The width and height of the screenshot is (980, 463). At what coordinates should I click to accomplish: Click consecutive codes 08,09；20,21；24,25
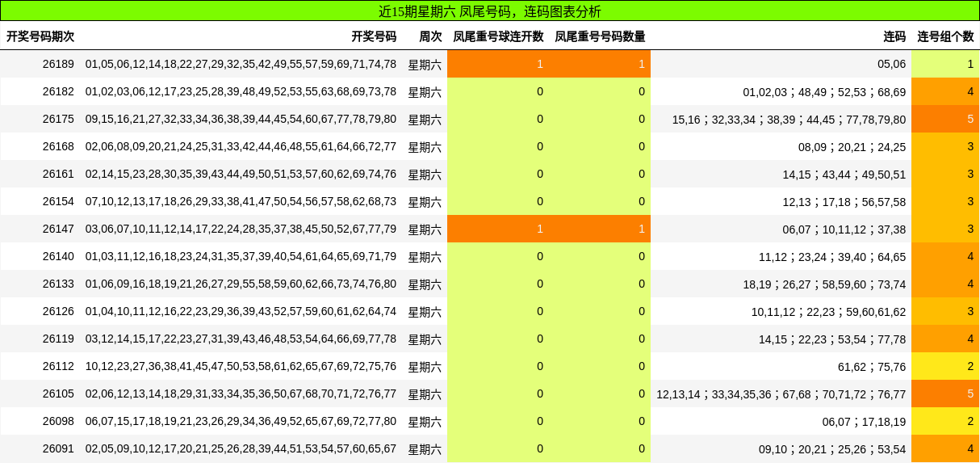coord(852,146)
